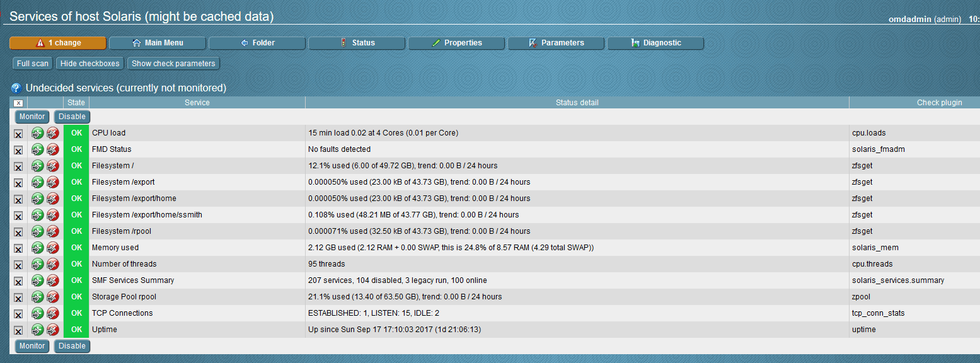This screenshot has height=363, width=980.
Task: Toggle checkbox for Memory used row
Action: tap(18, 249)
